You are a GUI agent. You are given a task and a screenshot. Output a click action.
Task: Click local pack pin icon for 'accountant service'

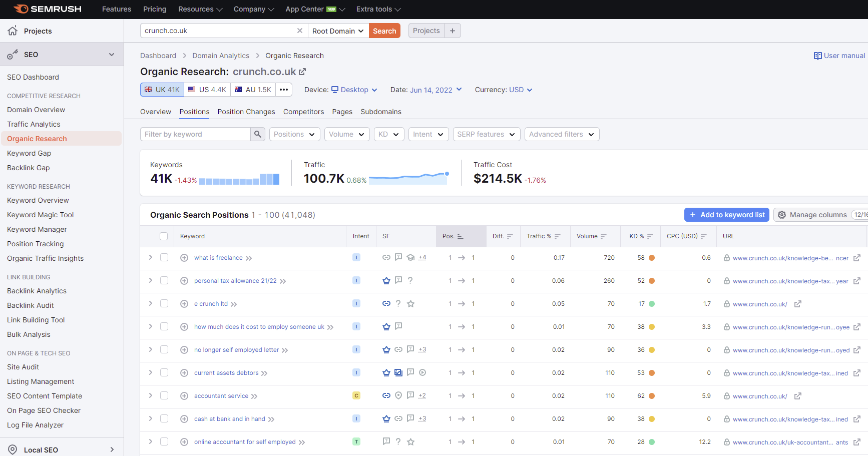click(398, 395)
